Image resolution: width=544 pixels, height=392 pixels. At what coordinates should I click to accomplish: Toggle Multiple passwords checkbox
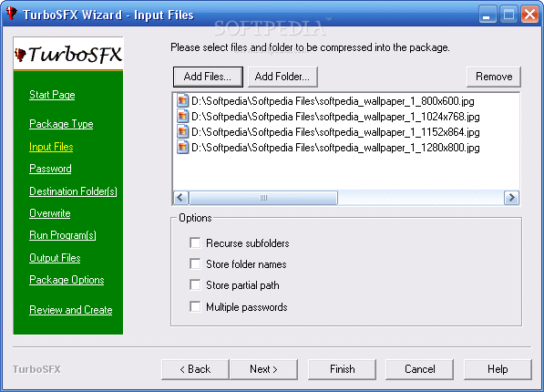pyautogui.click(x=195, y=307)
